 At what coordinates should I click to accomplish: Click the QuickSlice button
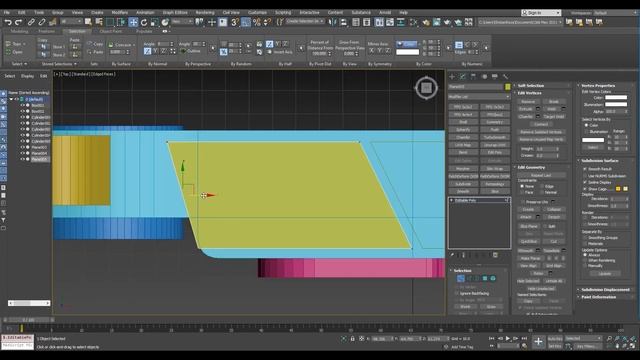528,242
